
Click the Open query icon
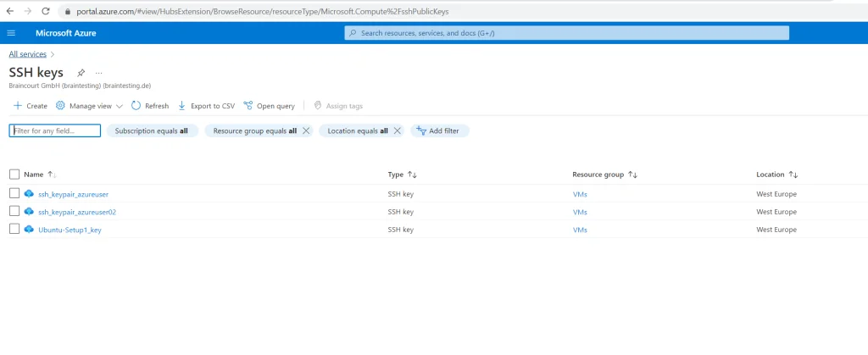[x=248, y=106]
